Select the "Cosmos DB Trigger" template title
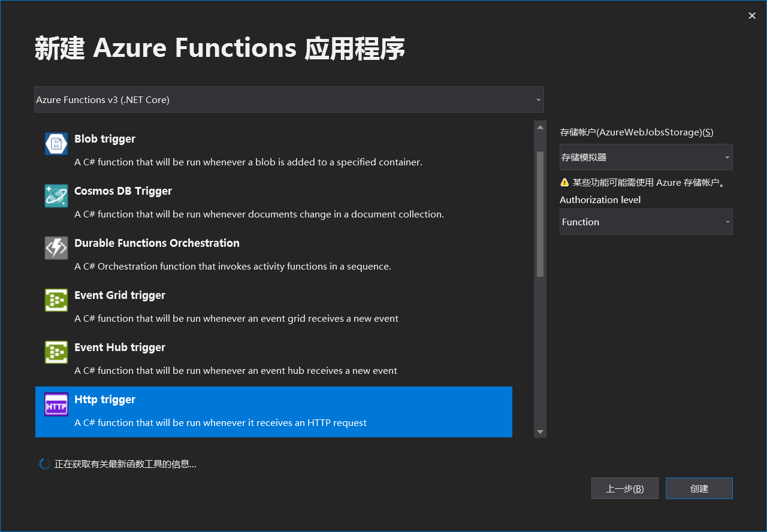Screen dimensions: 767x532 click(123, 191)
